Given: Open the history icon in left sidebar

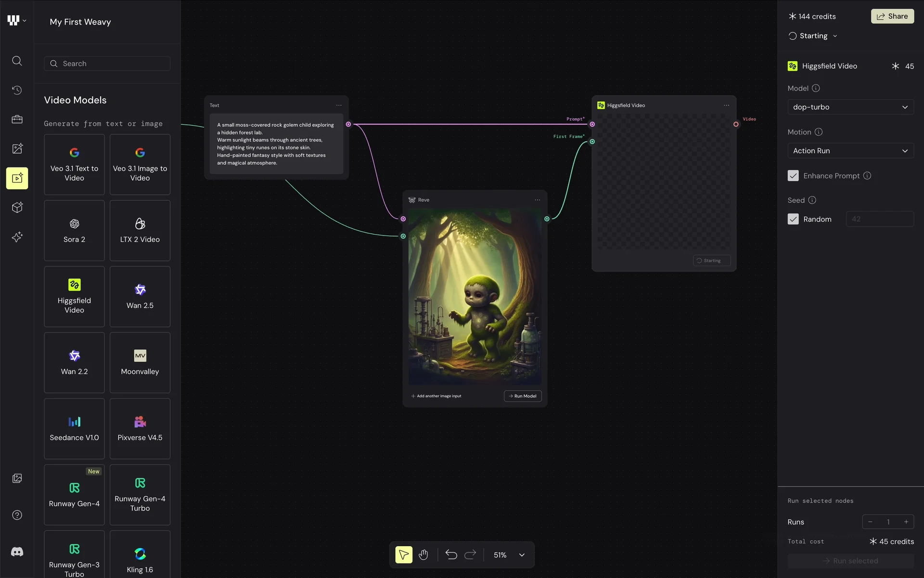Looking at the screenshot, I should click(17, 90).
